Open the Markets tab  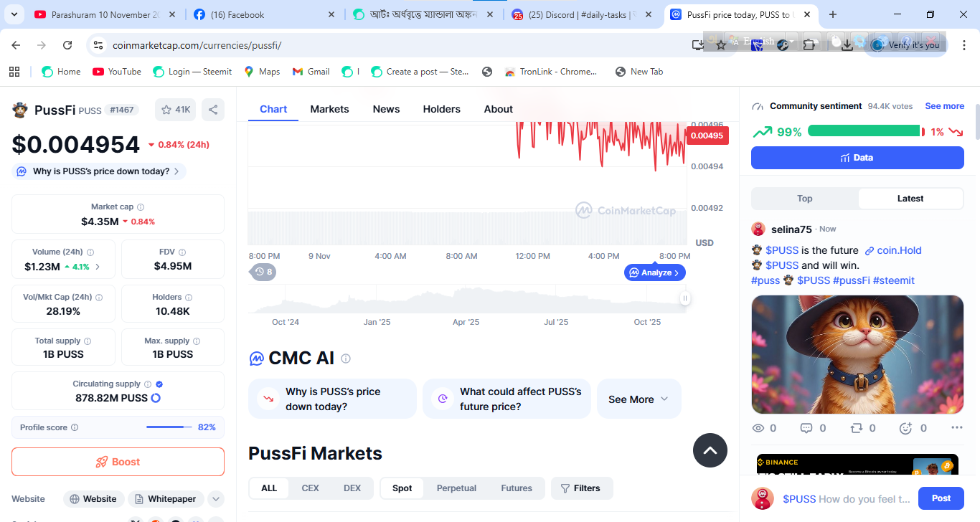coord(329,109)
